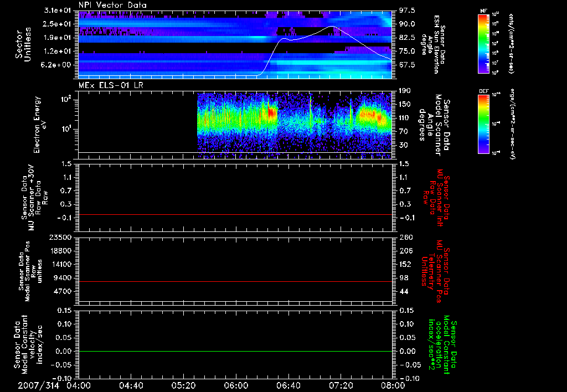Click the 04:40 time axis label

point(131,385)
